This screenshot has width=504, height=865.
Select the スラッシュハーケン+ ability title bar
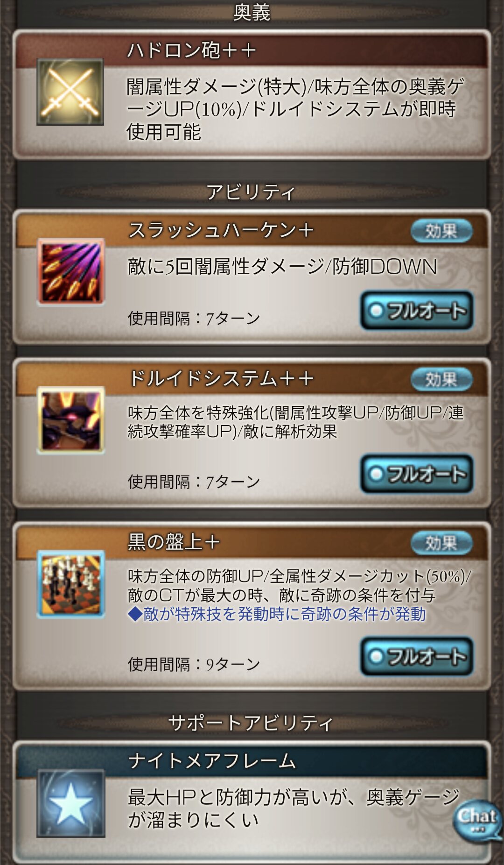coord(252,230)
